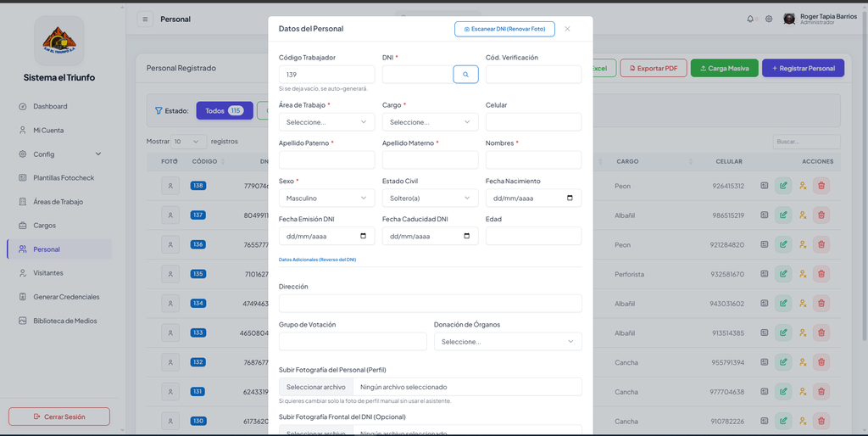868x436 pixels.
Task: Select the Todos status filter
Action: (224, 111)
